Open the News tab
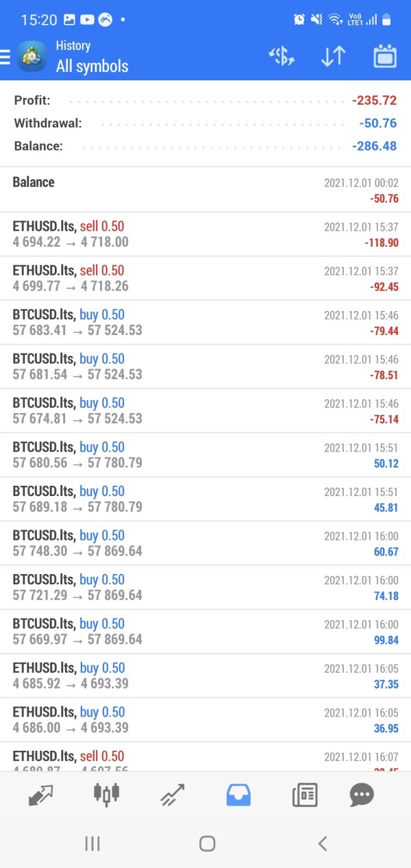Image resolution: width=411 pixels, height=868 pixels. 304,795
